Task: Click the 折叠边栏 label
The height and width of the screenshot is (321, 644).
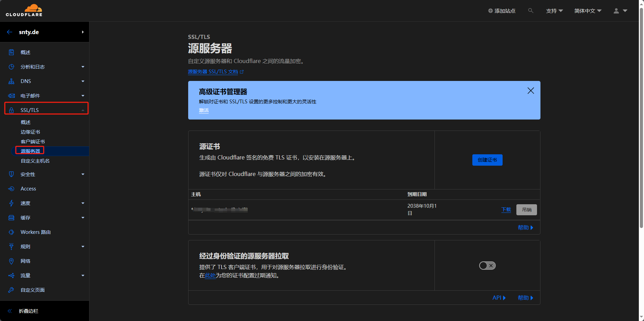Action: click(x=29, y=311)
